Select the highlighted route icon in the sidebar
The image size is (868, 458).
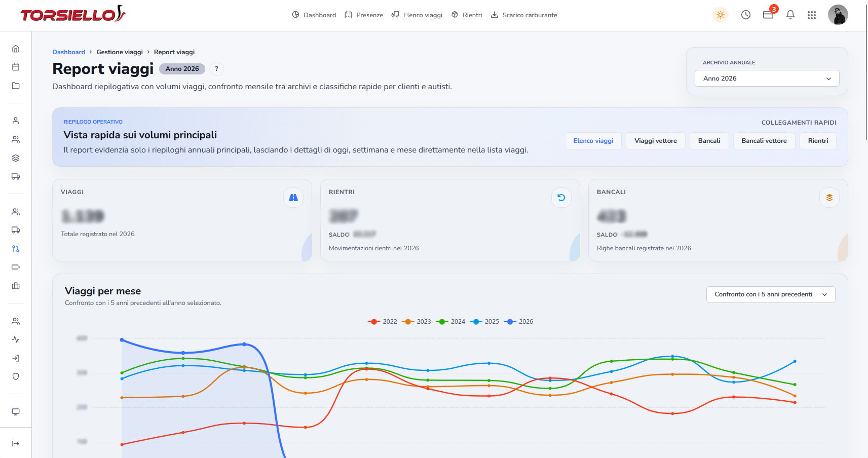pos(16,249)
